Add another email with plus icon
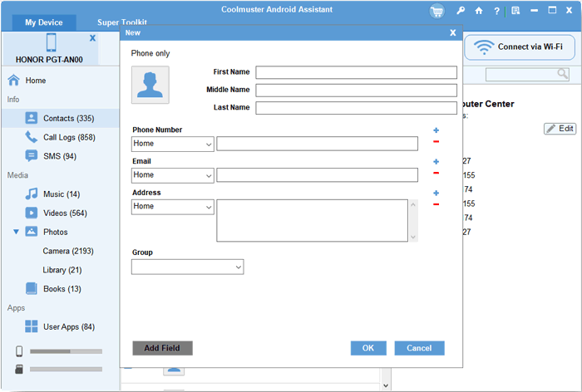Viewport: 582px width, 392px height. pos(436,162)
